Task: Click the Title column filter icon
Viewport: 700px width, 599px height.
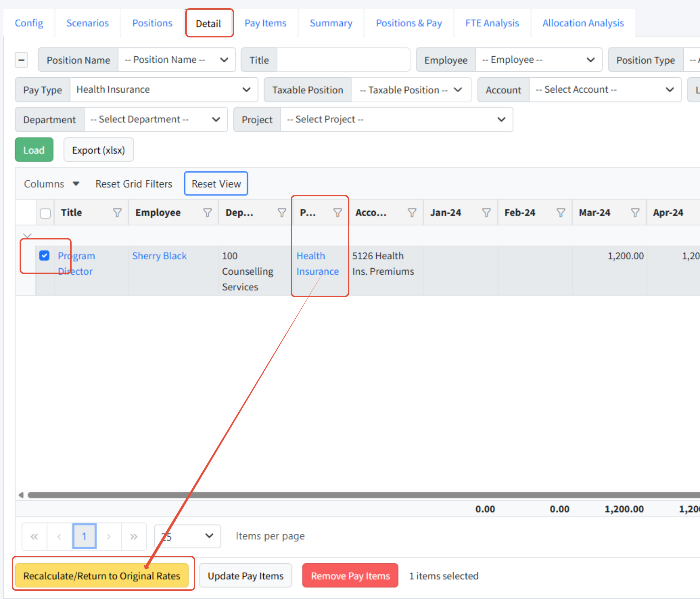Action: point(117,213)
